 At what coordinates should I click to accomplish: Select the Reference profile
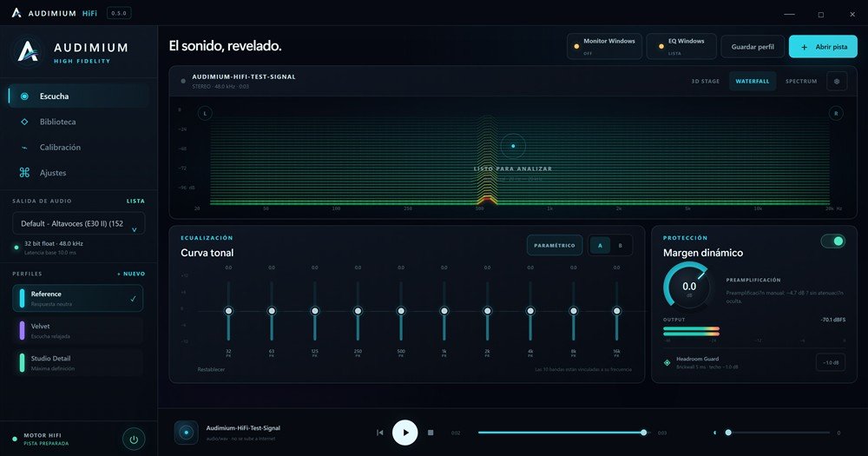coord(78,298)
